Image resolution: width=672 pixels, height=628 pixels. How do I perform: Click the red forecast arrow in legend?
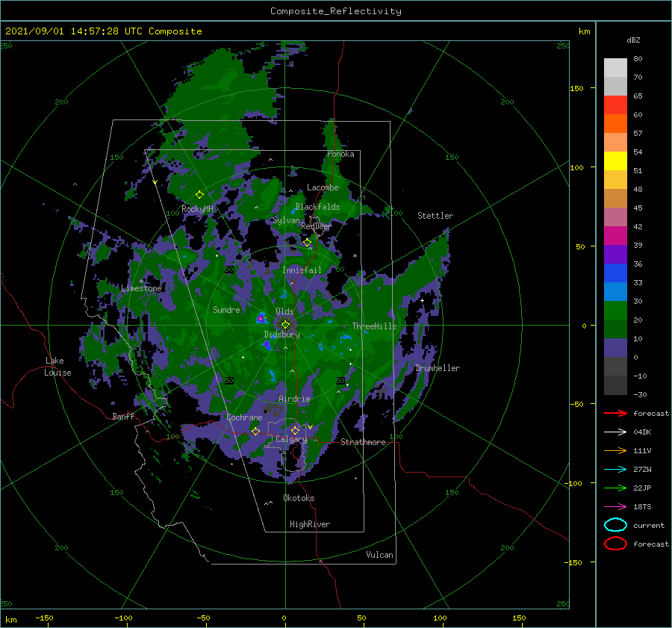click(615, 413)
